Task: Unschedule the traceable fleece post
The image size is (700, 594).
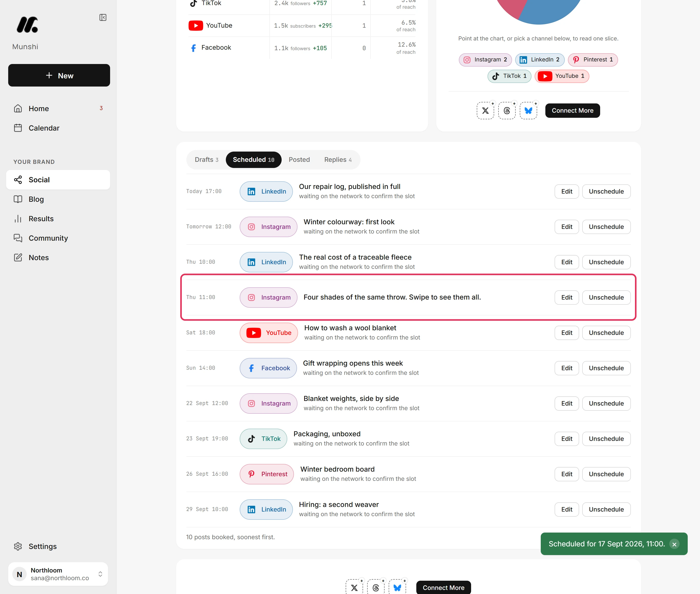Action: [606, 262]
